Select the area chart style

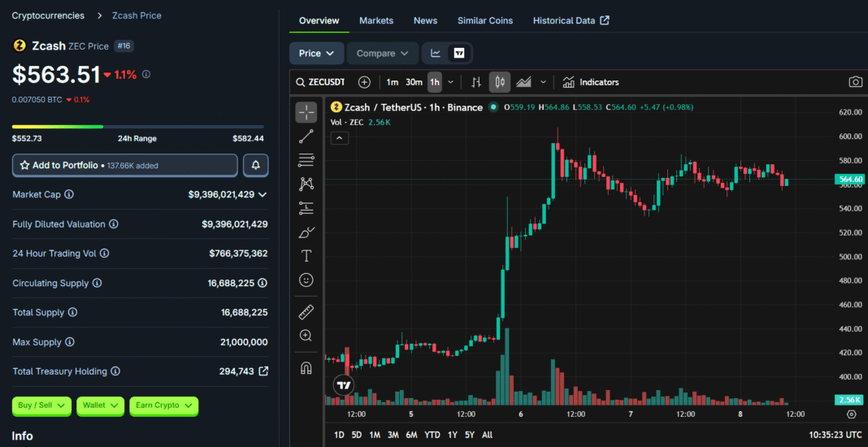pyautogui.click(x=523, y=82)
